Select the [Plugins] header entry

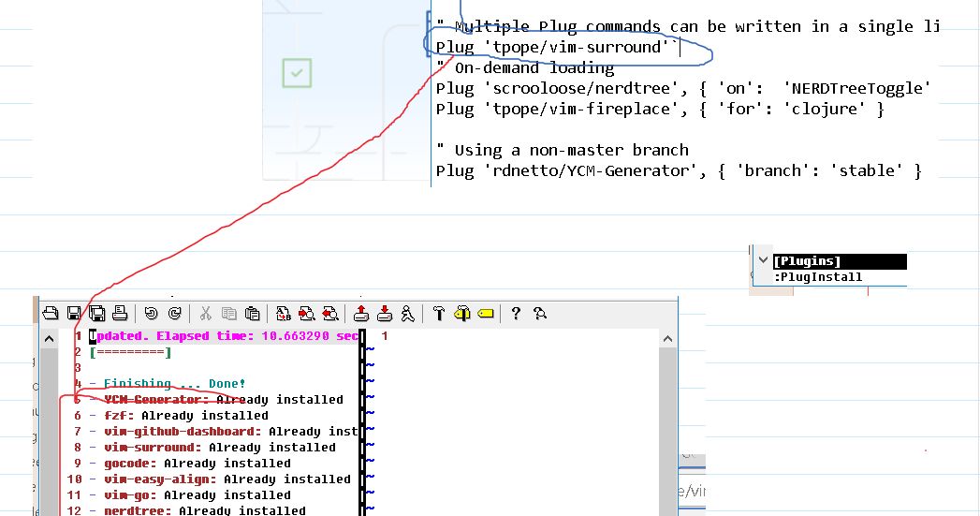click(x=840, y=261)
